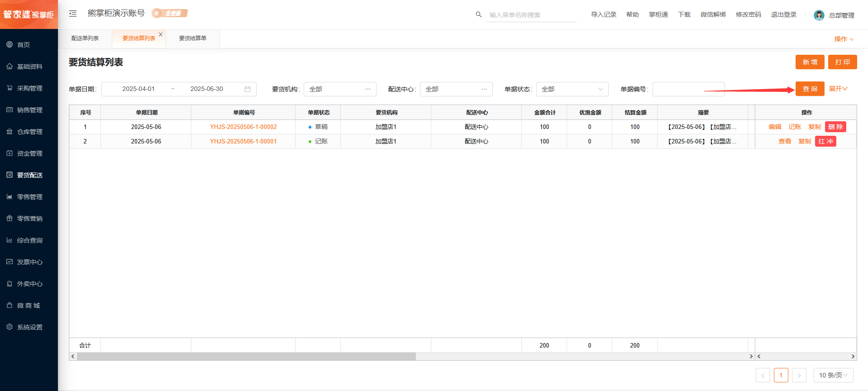Open the 操作 dropdown at top right
The height and width of the screenshot is (391, 868).
(x=844, y=39)
